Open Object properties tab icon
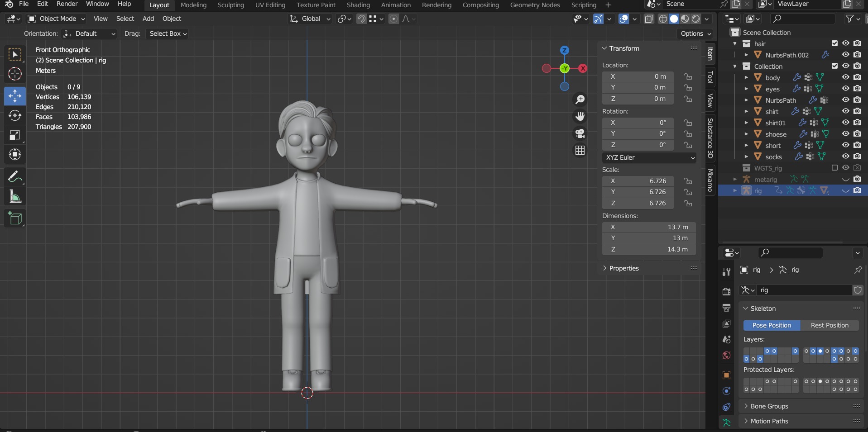This screenshot has height=432, width=868. pos(727,375)
